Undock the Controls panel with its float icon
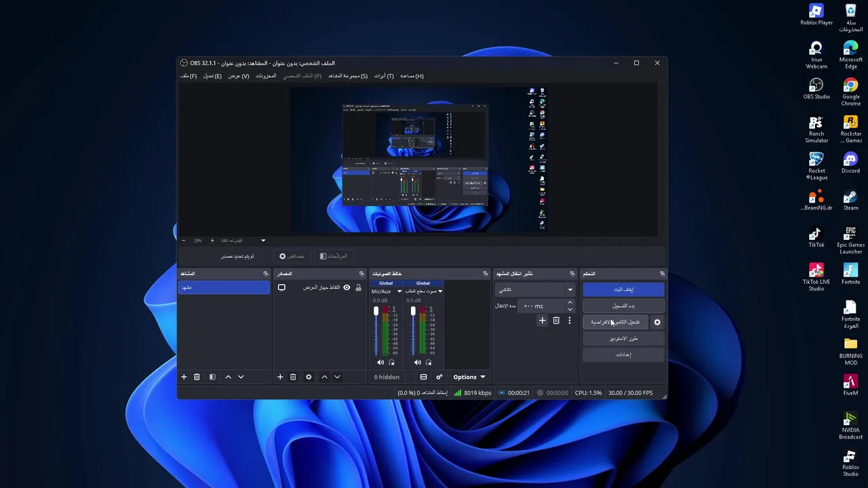The height and width of the screenshot is (488, 868). 662,274
